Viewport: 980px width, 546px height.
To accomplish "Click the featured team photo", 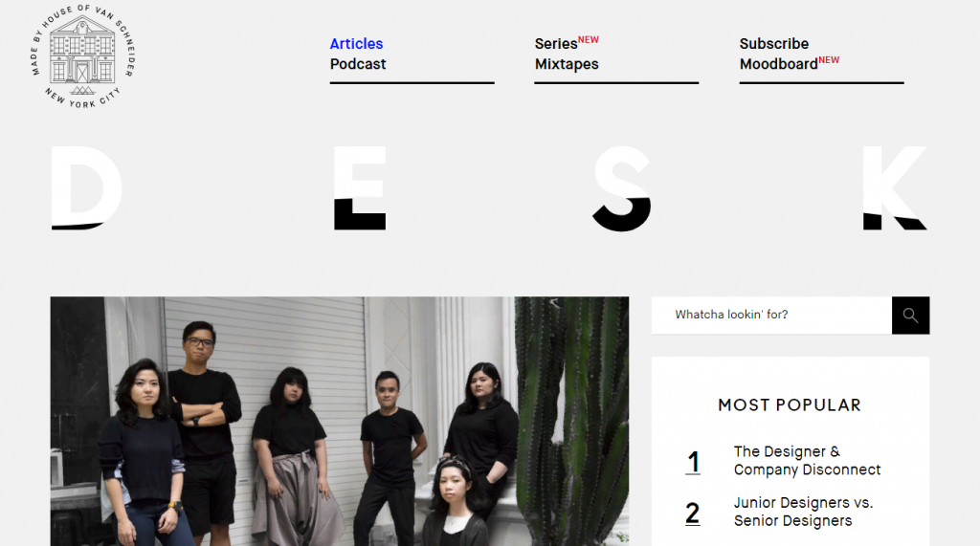I will 340,421.
